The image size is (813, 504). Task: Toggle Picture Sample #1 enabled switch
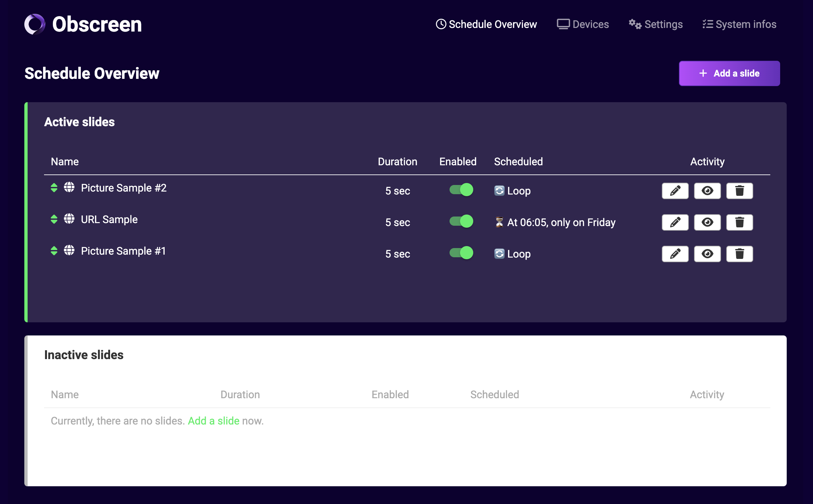tap(461, 253)
